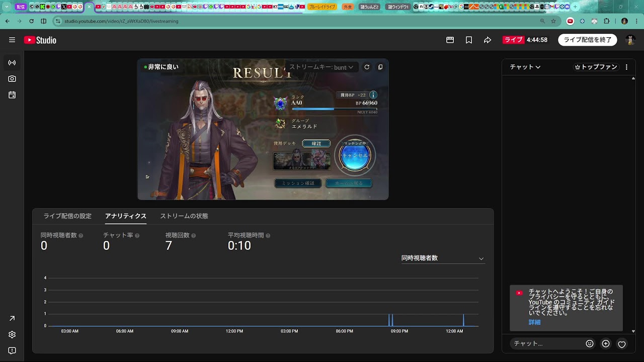Show help for チャット率 metric
This screenshot has height=362, width=644.
tap(137, 235)
